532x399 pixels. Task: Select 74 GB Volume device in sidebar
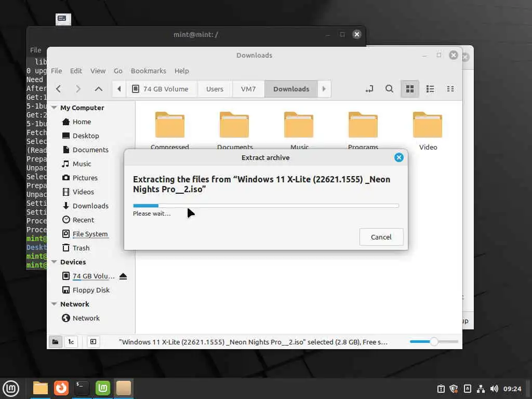pos(94,276)
